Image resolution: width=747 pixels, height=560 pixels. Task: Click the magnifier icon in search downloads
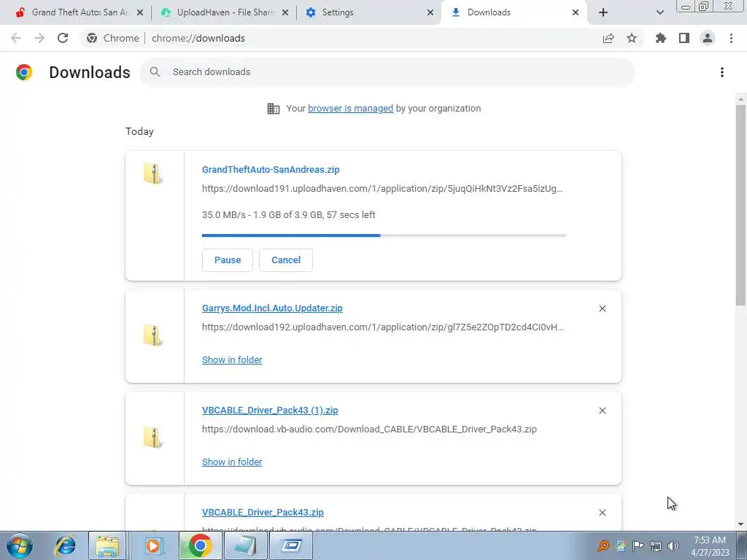155,72
